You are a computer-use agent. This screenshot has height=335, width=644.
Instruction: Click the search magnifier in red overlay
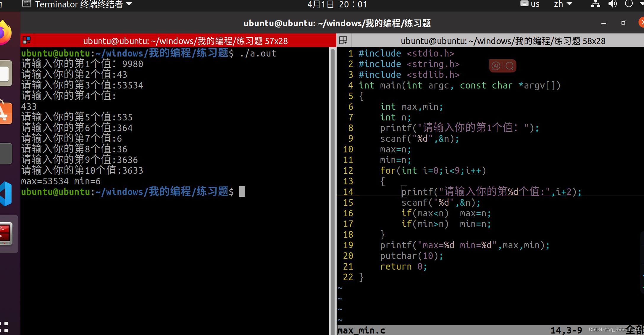pyautogui.click(x=509, y=66)
